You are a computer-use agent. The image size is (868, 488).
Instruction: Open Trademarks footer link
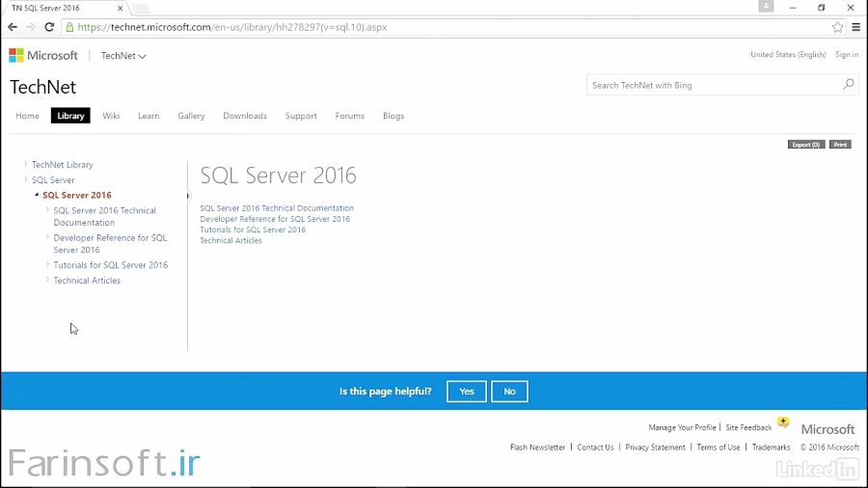tap(771, 447)
